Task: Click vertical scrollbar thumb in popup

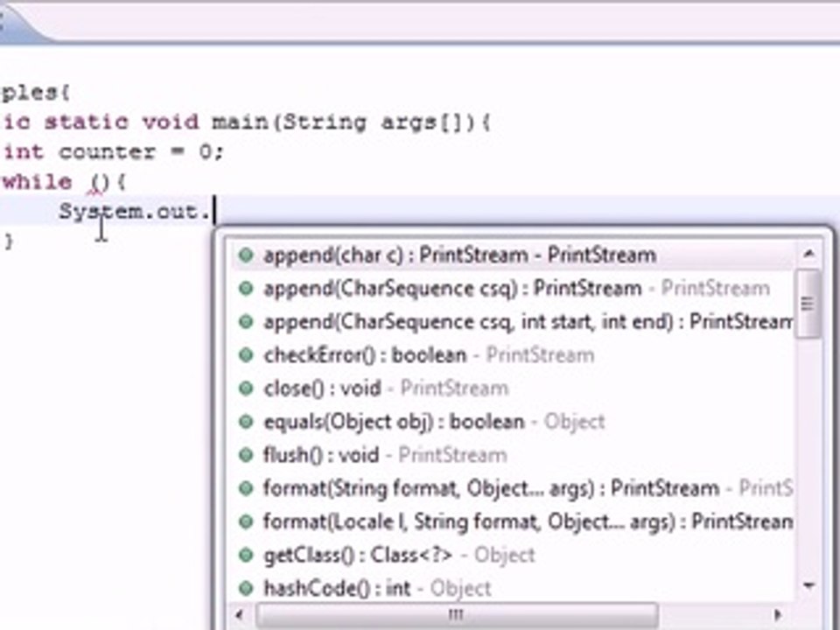Action: tap(808, 304)
